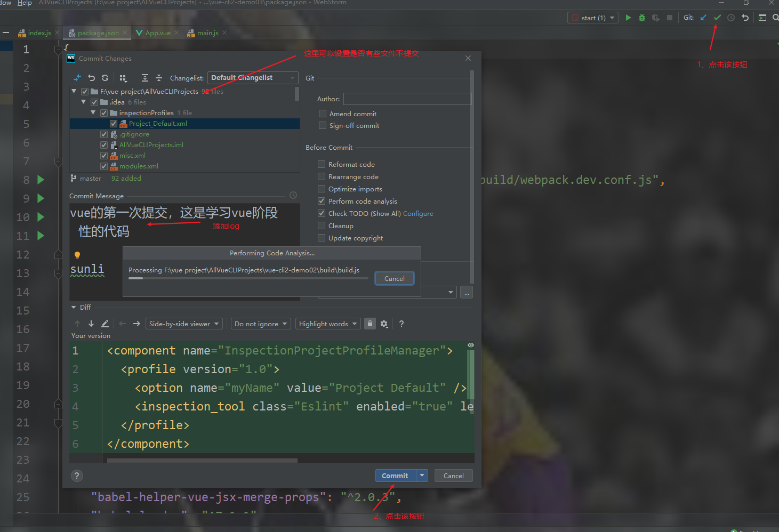Click the diff horizontal scrollbar
Screen dimensions: 779x532
tap(202, 461)
